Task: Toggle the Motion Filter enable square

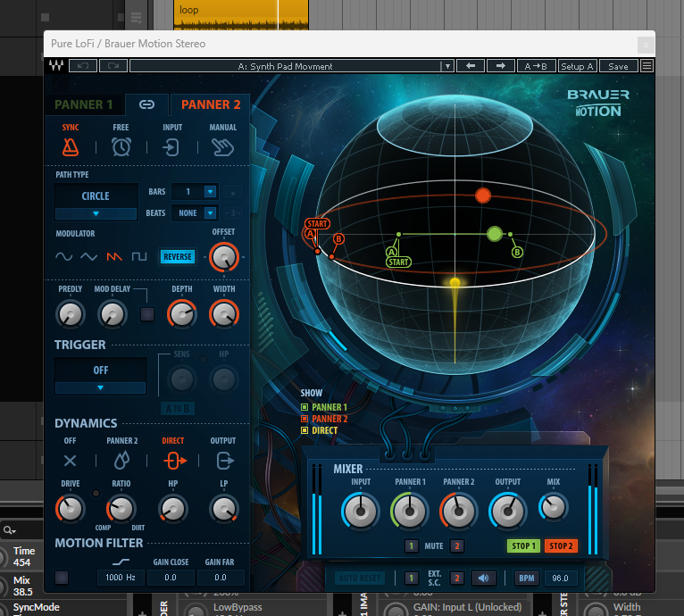Action: tap(62, 578)
